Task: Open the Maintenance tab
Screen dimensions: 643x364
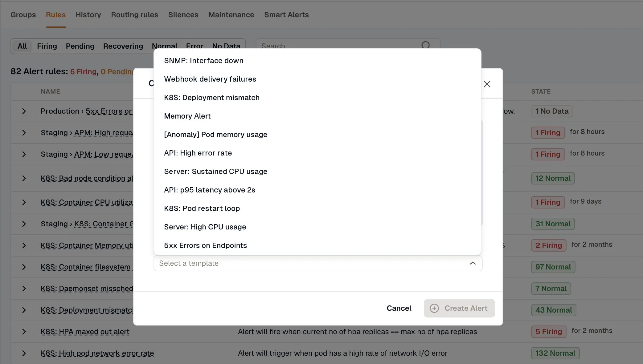Action: pyautogui.click(x=231, y=15)
